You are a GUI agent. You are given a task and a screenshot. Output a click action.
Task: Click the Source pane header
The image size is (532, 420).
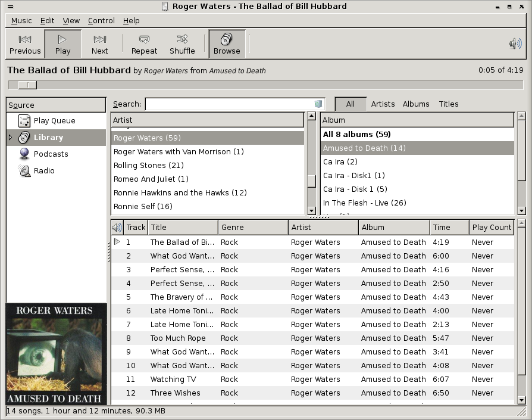click(56, 105)
